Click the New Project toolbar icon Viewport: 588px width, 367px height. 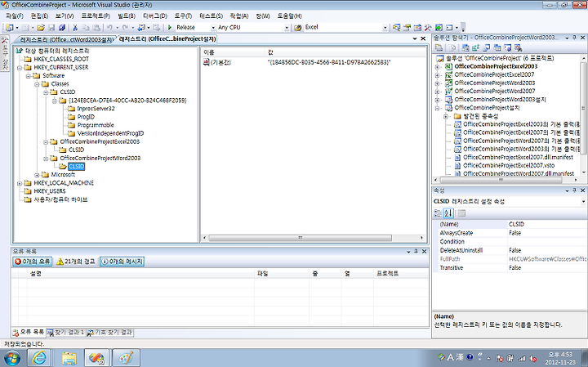(9, 28)
